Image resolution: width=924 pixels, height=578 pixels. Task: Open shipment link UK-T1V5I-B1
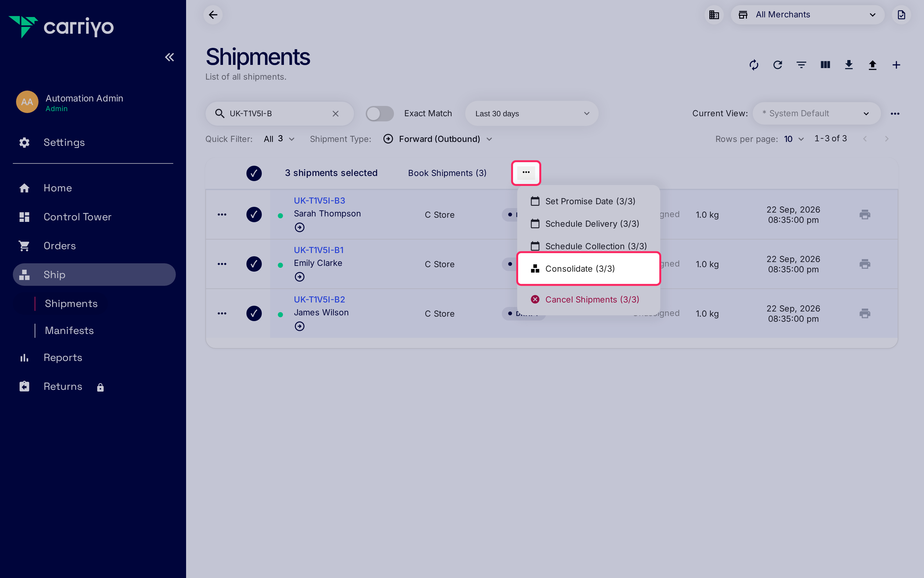(319, 250)
